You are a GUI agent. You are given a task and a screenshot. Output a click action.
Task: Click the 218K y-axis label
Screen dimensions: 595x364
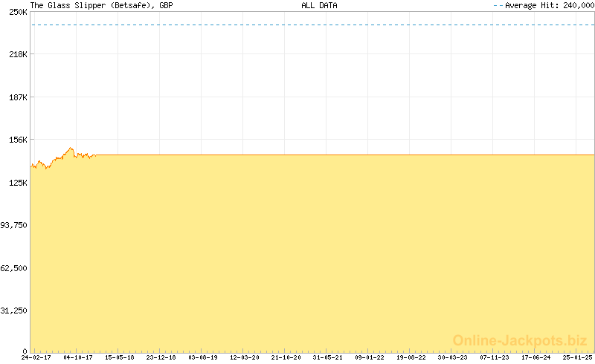coord(18,55)
